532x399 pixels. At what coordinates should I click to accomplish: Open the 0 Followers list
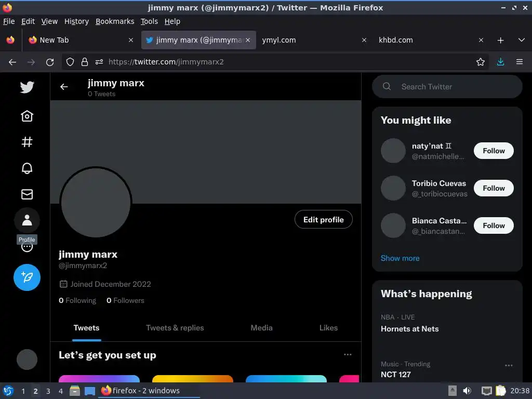[x=125, y=300]
